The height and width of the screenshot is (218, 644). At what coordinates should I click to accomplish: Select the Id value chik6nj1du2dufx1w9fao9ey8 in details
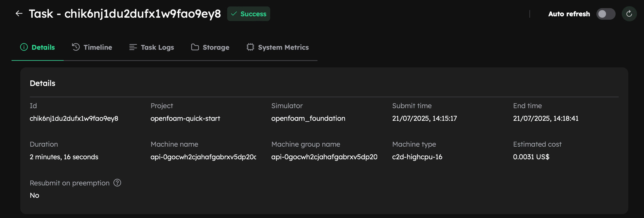[74, 119]
